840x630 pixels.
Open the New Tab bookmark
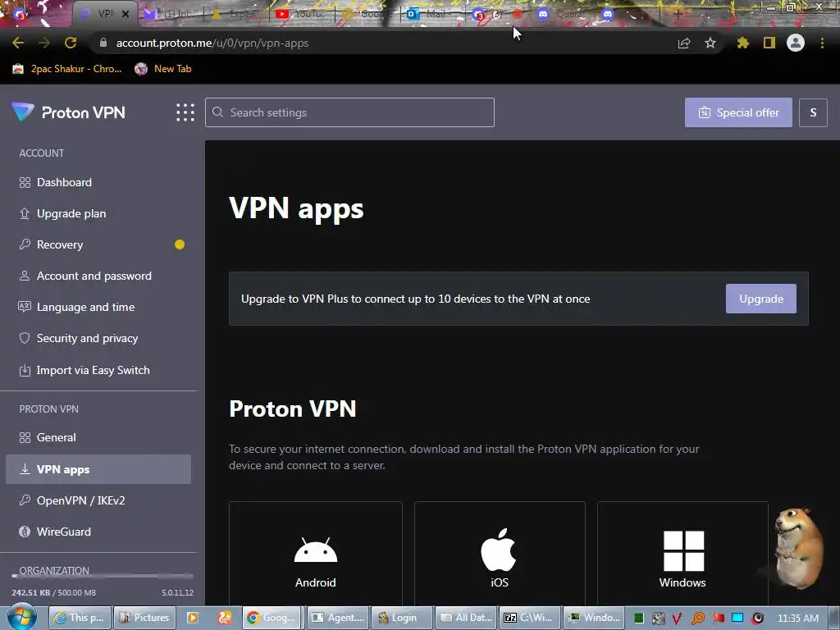[x=163, y=69]
